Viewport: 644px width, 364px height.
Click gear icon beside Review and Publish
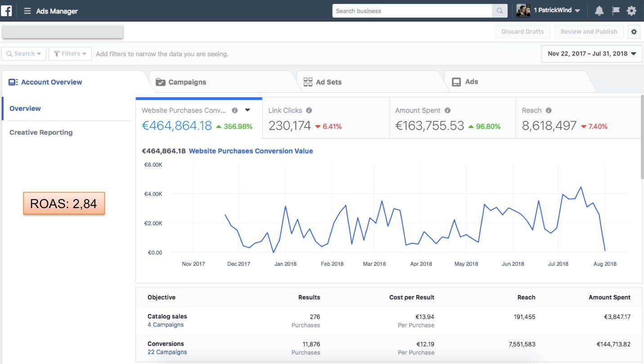click(x=634, y=32)
